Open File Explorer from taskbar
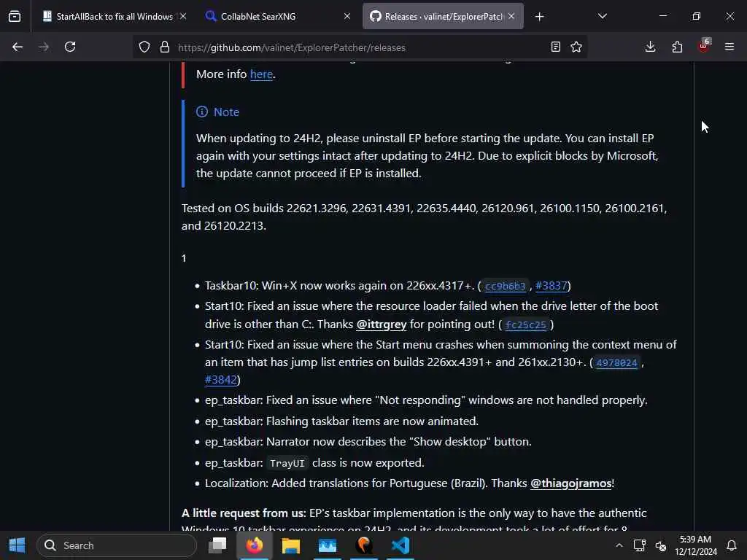 [x=290, y=545]
